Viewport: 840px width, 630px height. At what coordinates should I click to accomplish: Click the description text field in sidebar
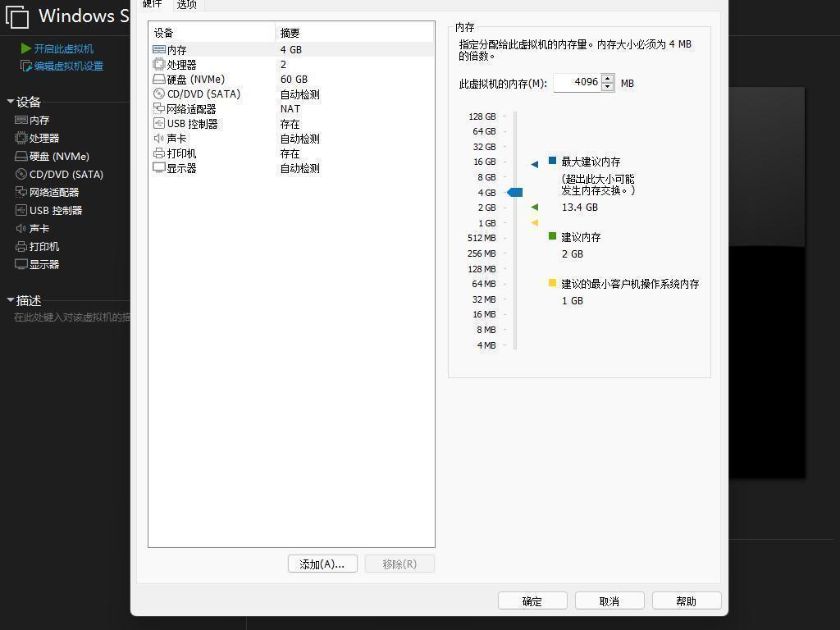pos(72,317)
